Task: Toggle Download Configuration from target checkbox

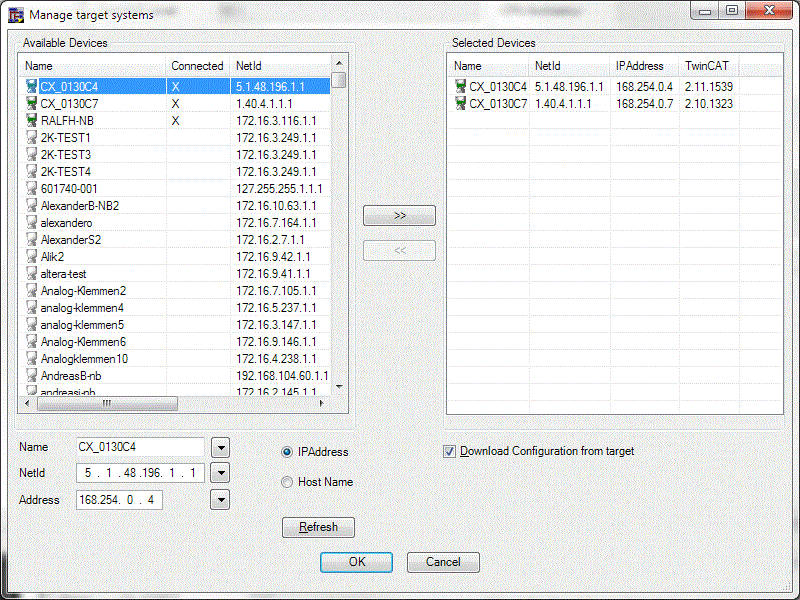Action: click(x=449, y=452)
